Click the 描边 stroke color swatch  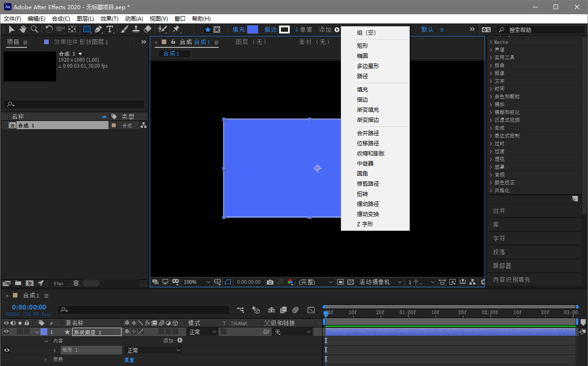tap(285, 29)
